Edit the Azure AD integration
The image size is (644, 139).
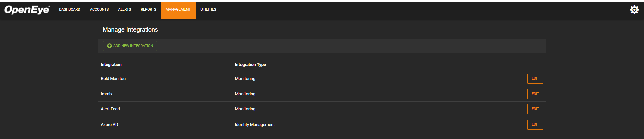pyautogui.click(x=535, y=125)
